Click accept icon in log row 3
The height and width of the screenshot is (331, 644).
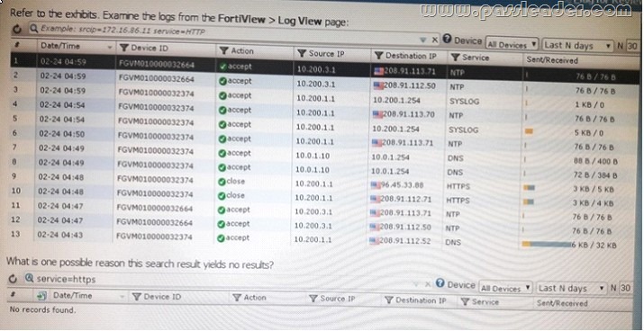222,95
